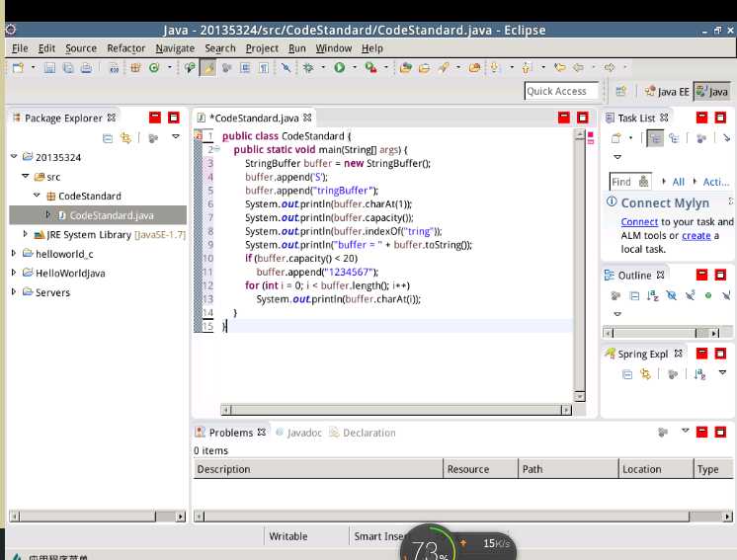Click the Previous Annotation arrow icon
This screenshot has width=737, height=560.
(x=526, y=68)
